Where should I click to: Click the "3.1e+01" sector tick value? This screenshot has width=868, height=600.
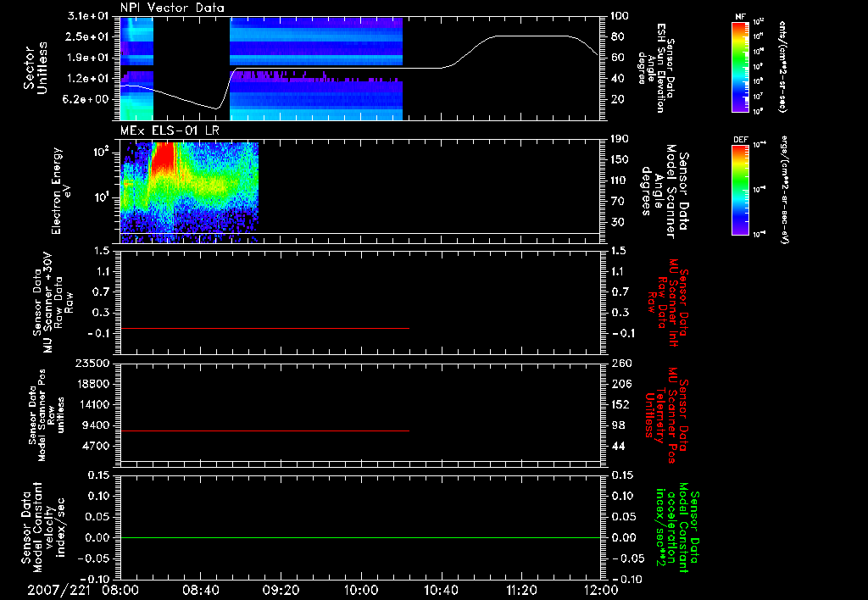point(88,16)
